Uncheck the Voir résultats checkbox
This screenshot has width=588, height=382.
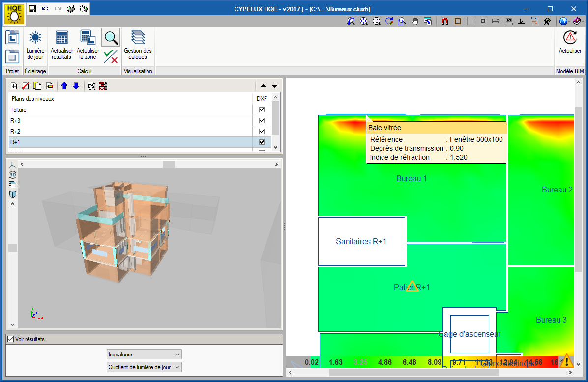click(x=10, y=339)
